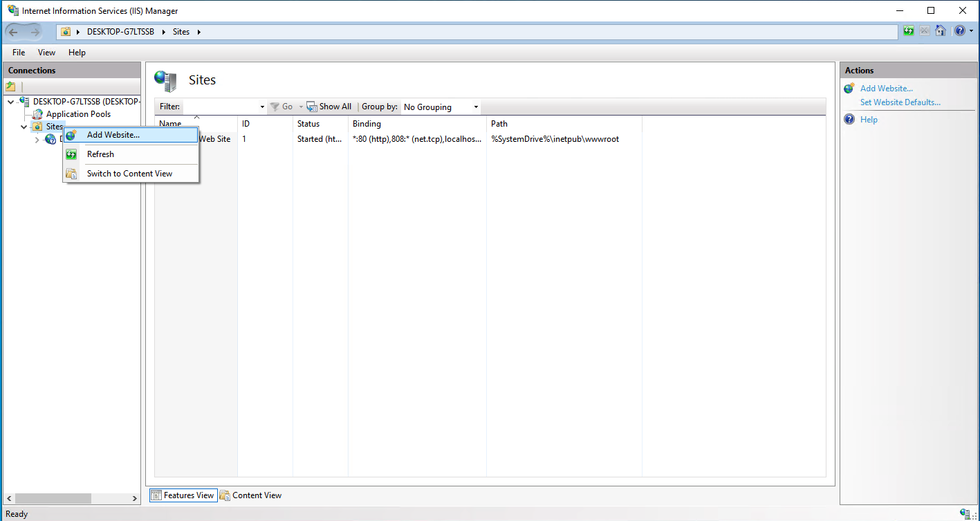
Task: Click the ID cell showing 1
Action: (x=244, y=139)
